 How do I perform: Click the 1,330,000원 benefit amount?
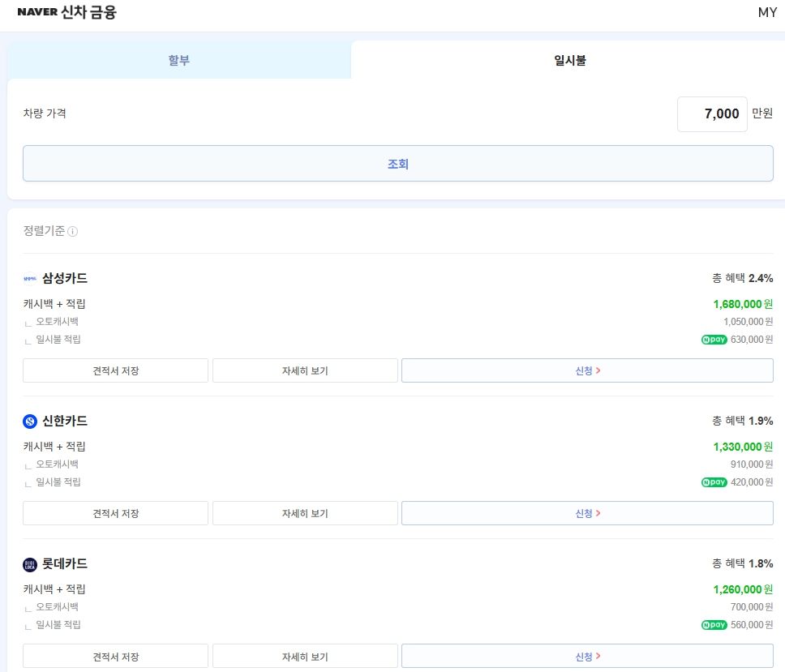[743, 447]
